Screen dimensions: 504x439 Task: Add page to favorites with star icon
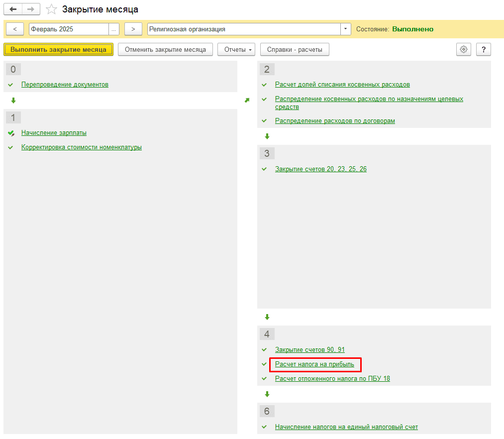pos(51,9)
